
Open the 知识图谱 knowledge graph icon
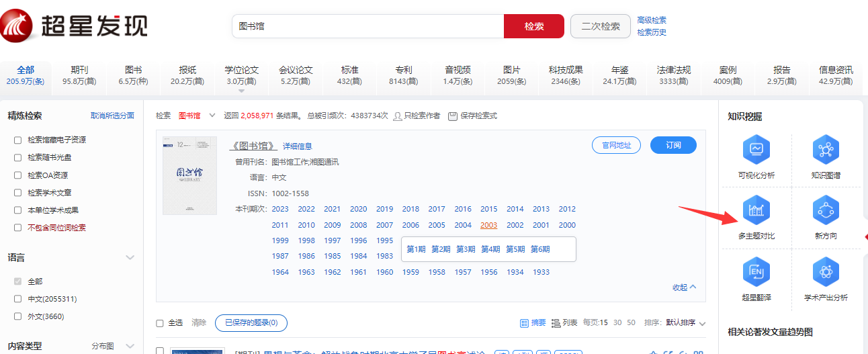coord(826,149)
